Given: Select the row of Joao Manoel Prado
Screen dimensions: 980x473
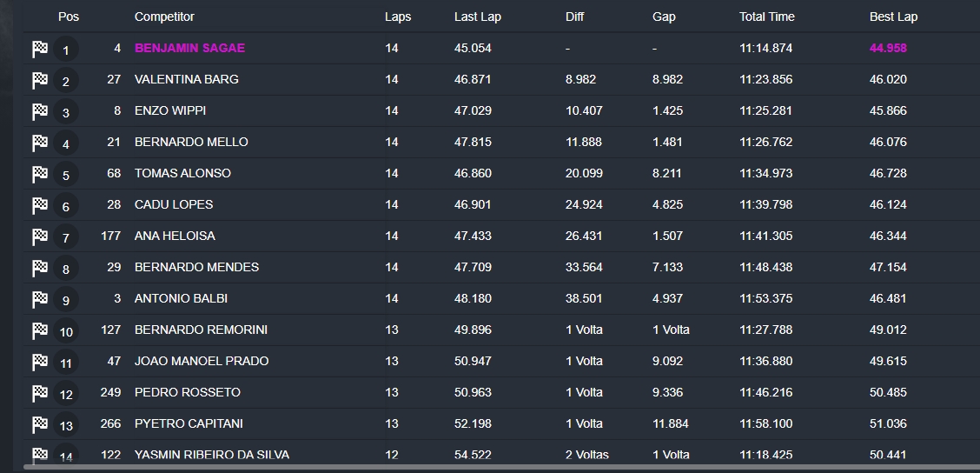Looking at the screenshot, I should click(501, 362).
